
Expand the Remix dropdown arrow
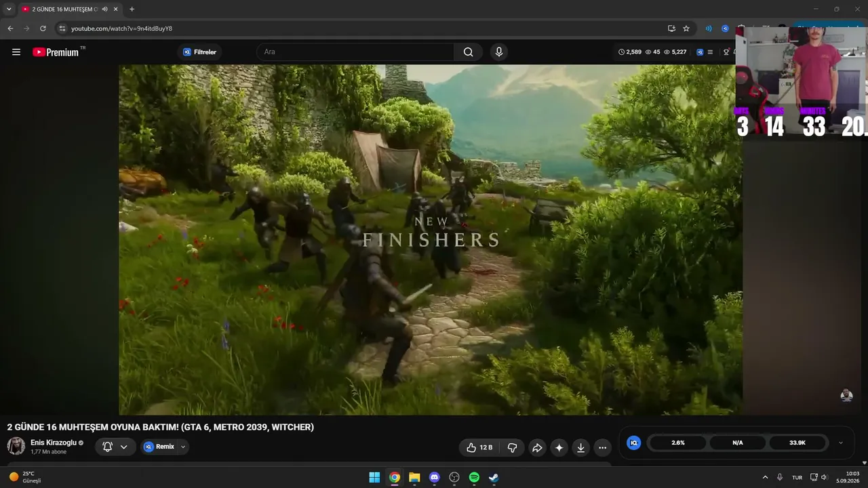pos(183,447)
